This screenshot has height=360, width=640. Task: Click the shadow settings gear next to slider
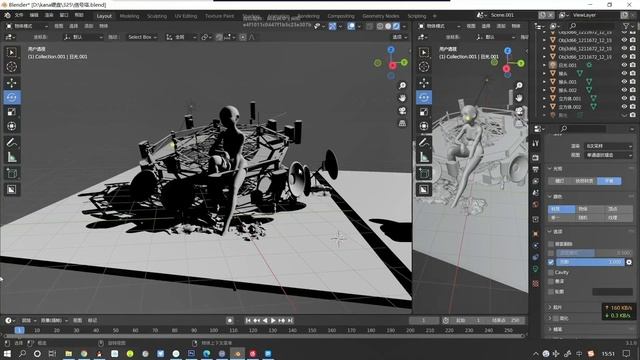pos(629,262)
